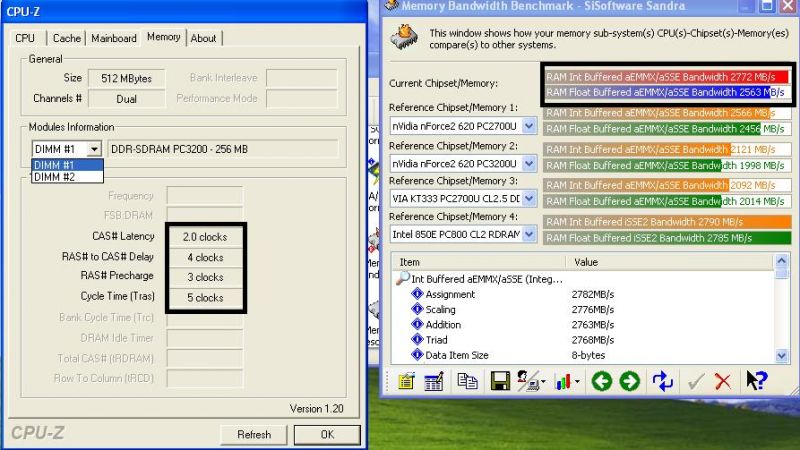Select the Int Buffered aEMMX/aSSE row

click(x=582, y=279)
